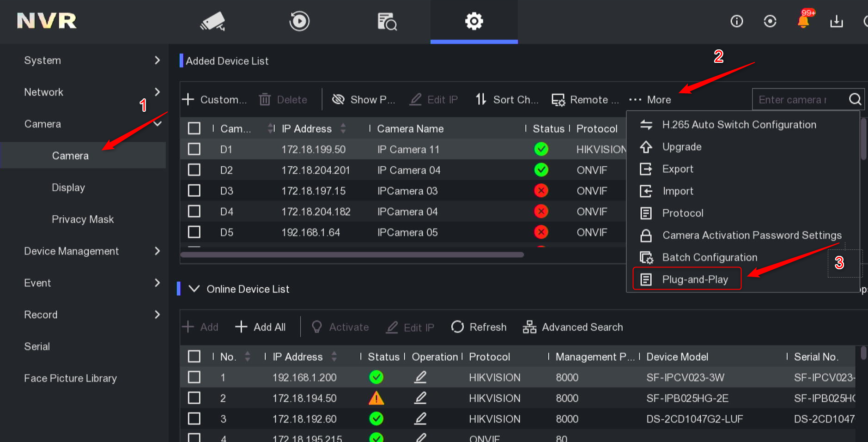Collapse the Online Device List section

(194, 289)
